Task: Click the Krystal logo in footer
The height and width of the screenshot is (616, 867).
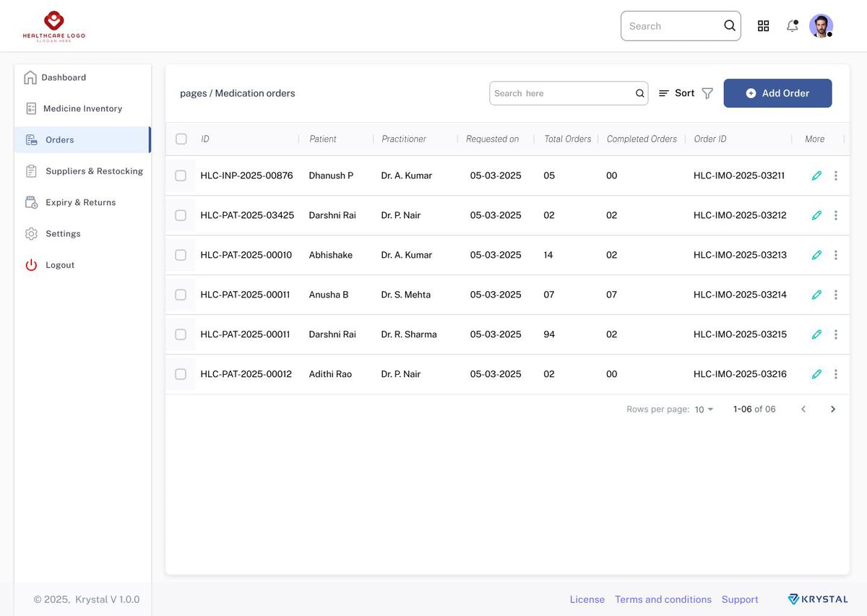Action: (x=818, y=599)
